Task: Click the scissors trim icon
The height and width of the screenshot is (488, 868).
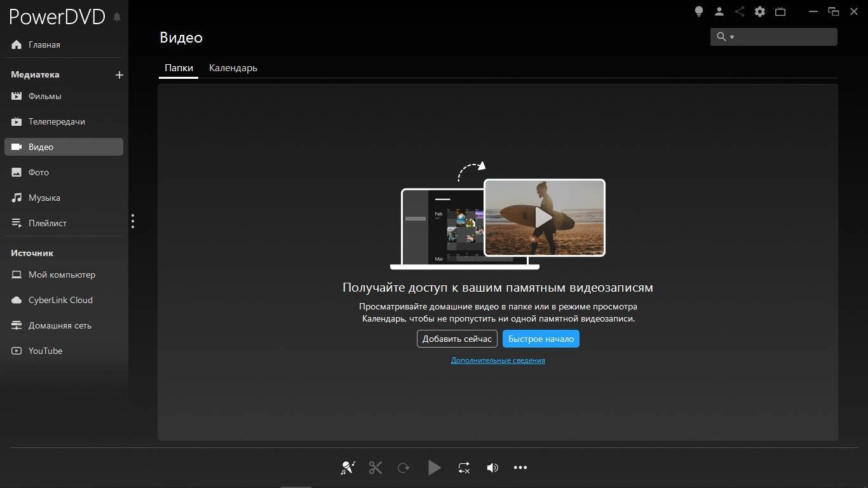Action: click(x=376, y=468)
